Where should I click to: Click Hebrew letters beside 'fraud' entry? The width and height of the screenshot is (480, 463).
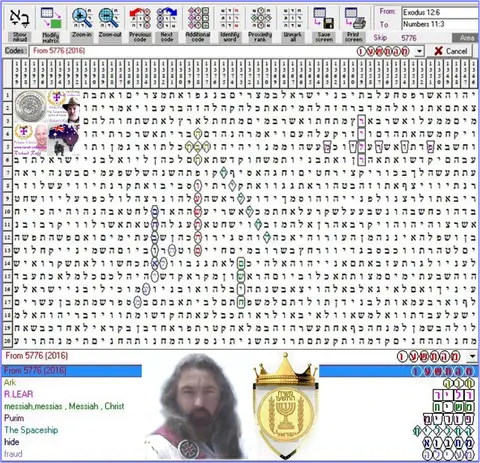[449, 455]
